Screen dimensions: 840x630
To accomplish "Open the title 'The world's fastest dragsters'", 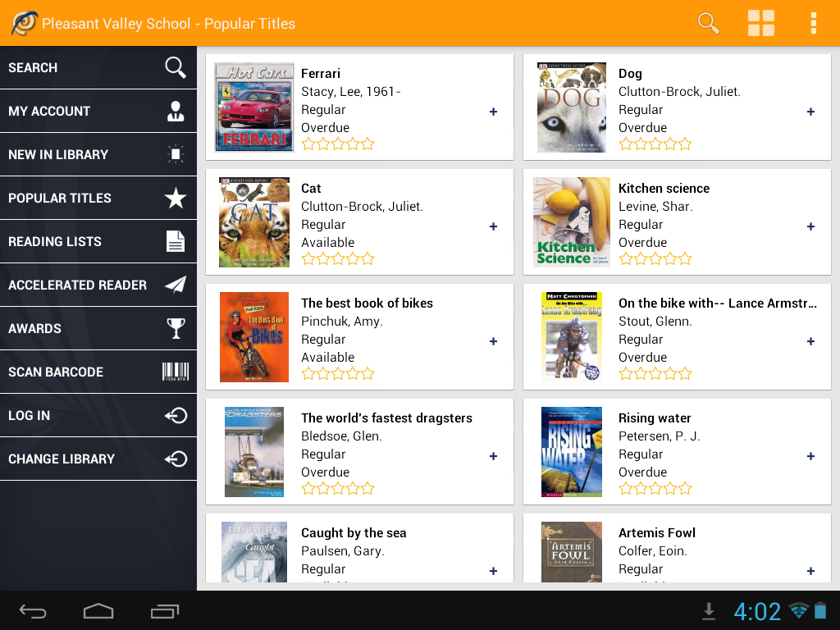I will [x=387, y=418].
